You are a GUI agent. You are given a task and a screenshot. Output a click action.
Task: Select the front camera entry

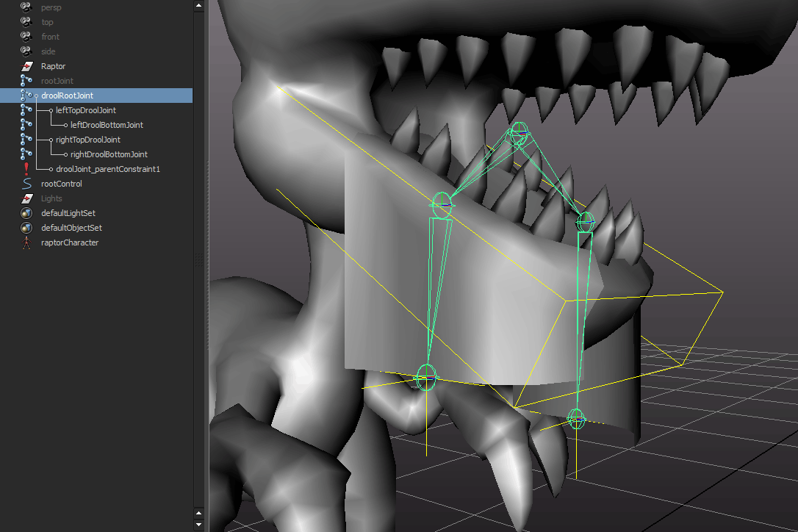[50, 37]
